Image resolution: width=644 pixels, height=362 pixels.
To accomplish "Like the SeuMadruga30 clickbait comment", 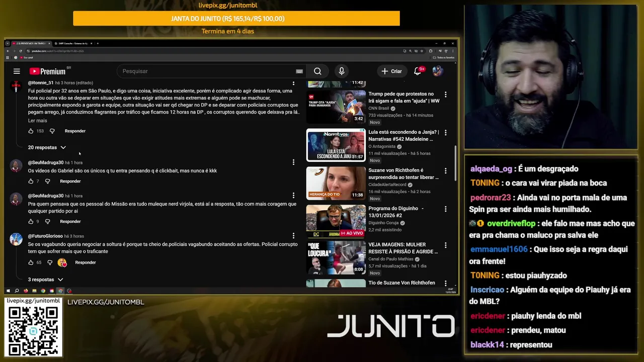I will (x=31, y=181).
